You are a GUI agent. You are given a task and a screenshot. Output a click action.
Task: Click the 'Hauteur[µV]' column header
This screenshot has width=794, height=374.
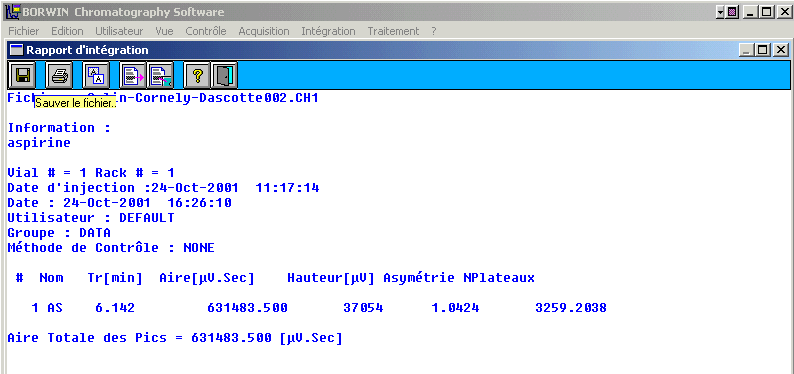click(x=331, y=278)
